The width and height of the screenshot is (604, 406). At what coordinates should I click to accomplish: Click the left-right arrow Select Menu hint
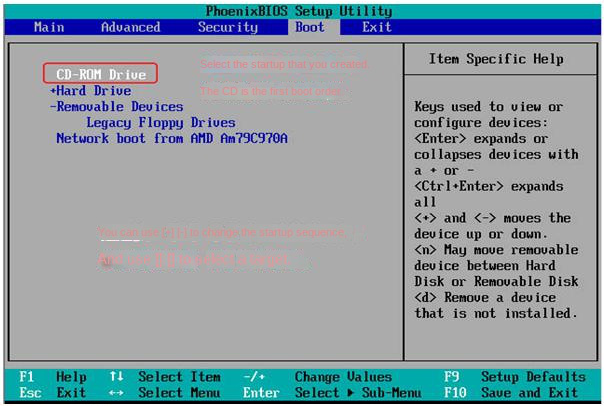pyautogui.click(x=165, y=393)
